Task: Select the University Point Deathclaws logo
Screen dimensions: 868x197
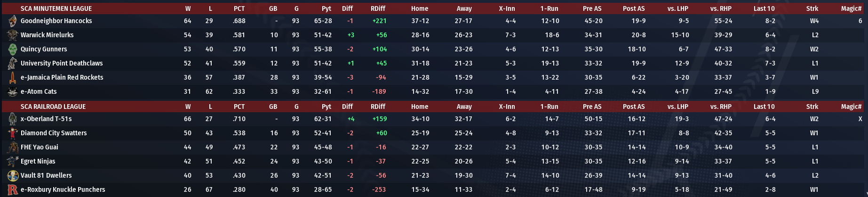Action: pyautogui.click(x=13, y=64)
